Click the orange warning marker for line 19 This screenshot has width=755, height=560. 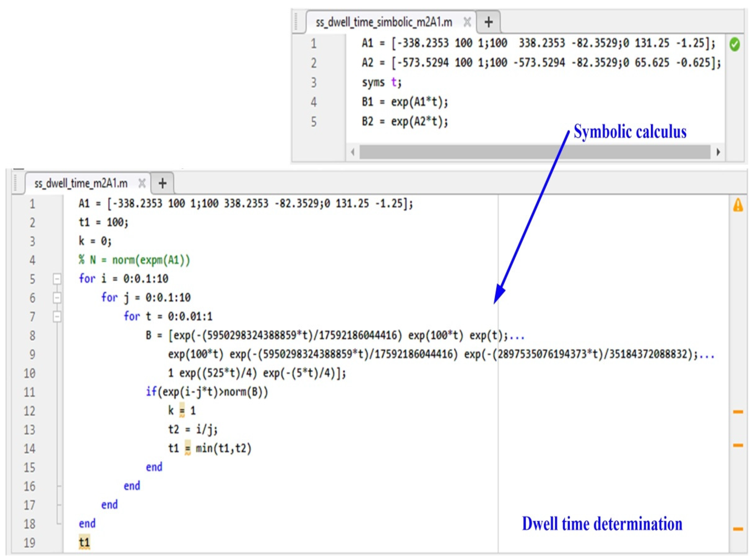click(738, 529)
